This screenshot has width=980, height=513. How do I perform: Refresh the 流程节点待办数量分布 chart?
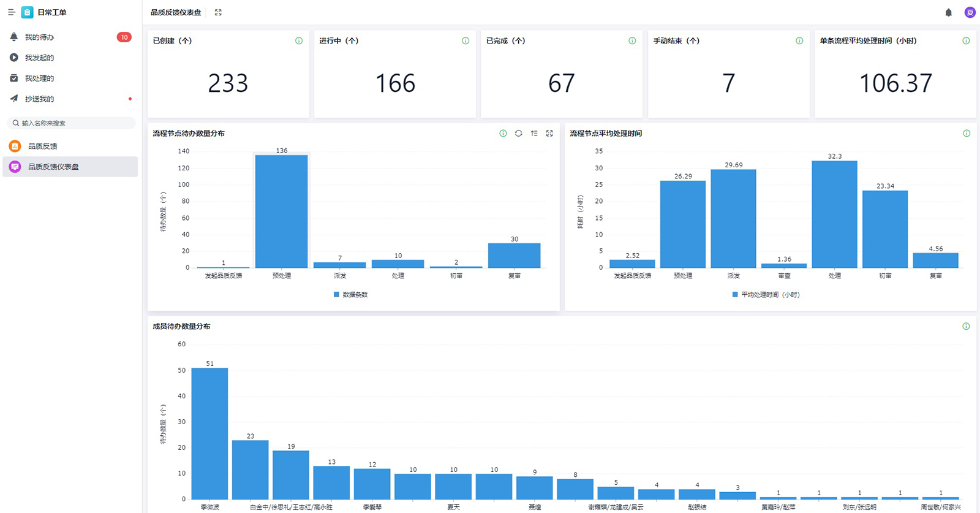click(518, 133)
